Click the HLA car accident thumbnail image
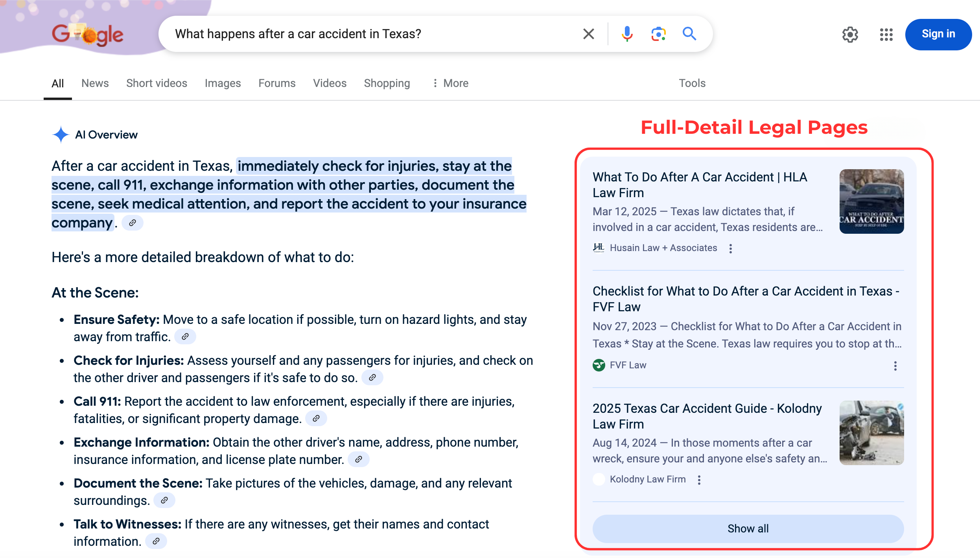This screenshot has width=980, height=558. (x=871, y=201)
